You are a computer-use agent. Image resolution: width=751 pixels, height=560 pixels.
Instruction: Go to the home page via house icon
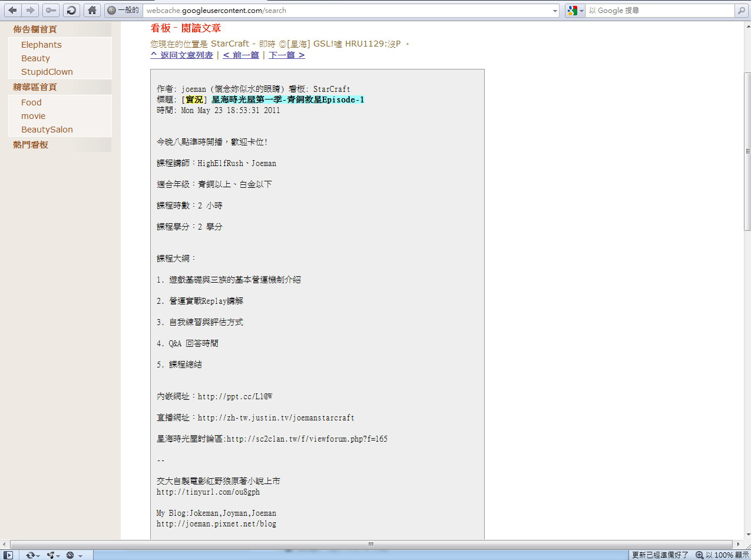[91, 10]
